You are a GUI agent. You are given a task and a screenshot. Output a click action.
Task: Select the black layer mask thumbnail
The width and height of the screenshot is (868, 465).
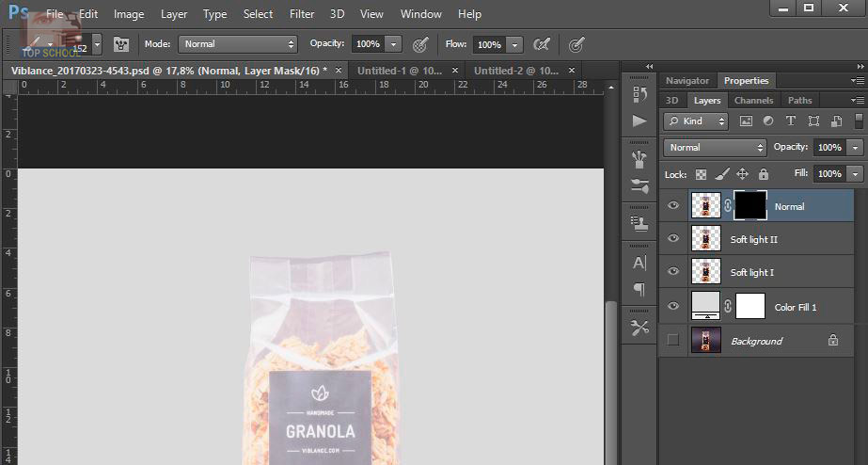pos(750,205)
